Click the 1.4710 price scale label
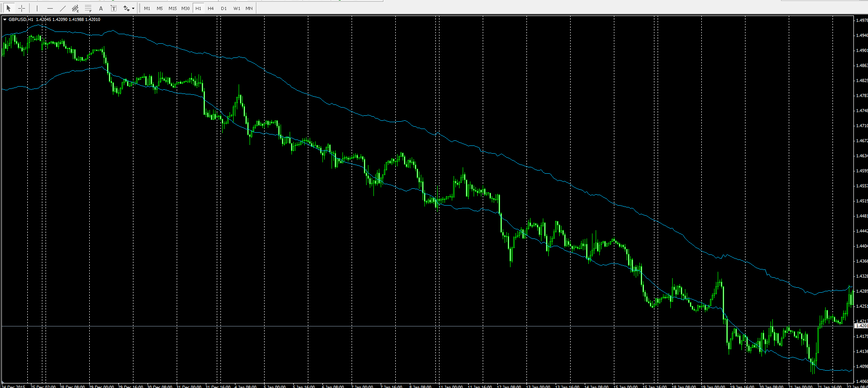This screenshot has width=868, height=388. coord(862,125)
